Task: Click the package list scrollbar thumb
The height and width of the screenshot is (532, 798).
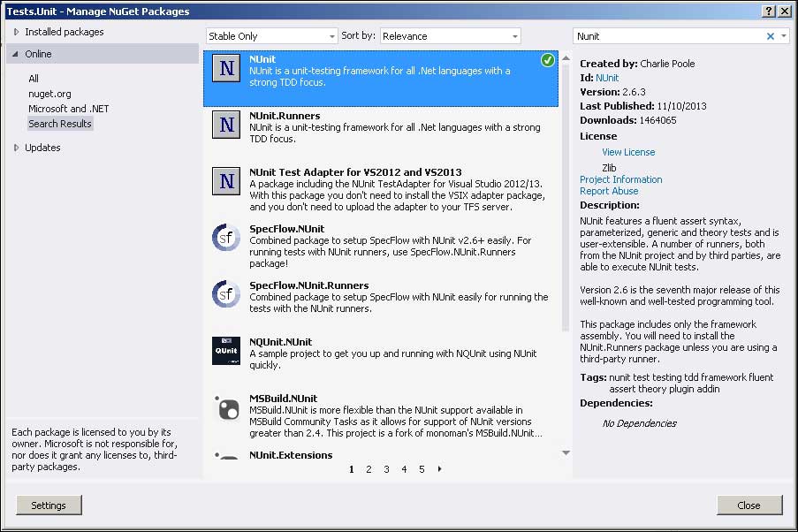Action: coord(566,199)
